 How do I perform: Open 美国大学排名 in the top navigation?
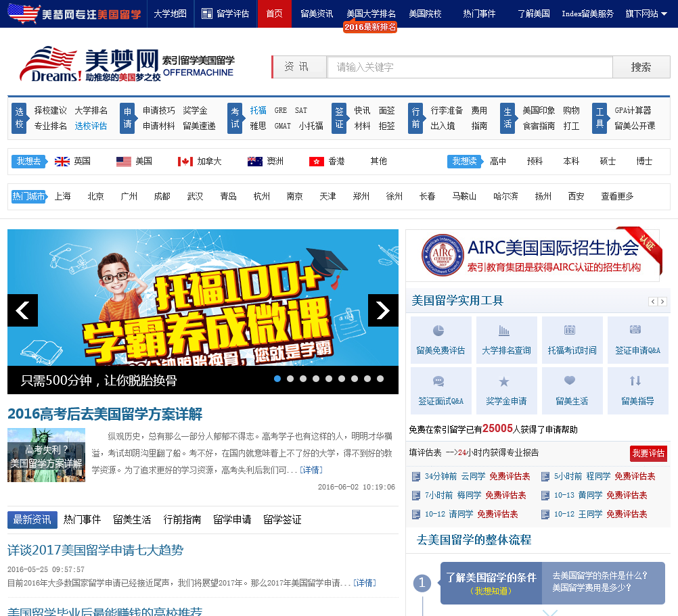pyautogui.click(x=371, y=14)
